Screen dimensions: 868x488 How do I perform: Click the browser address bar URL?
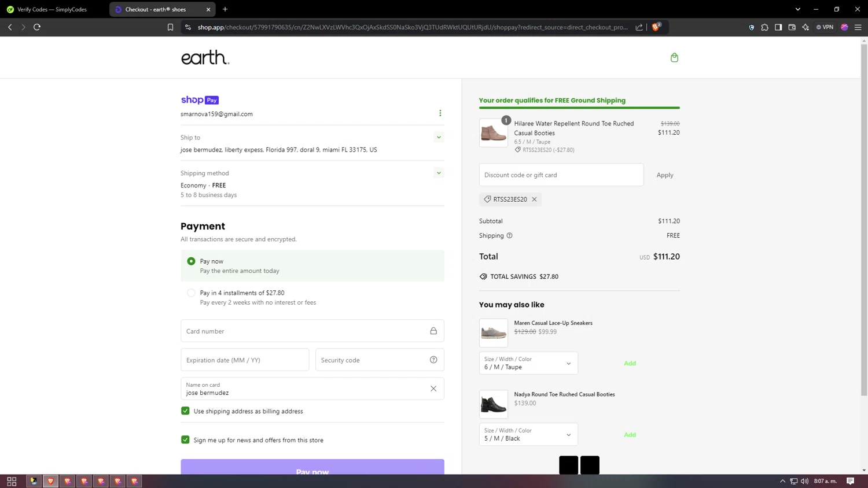tap(412, 27)
